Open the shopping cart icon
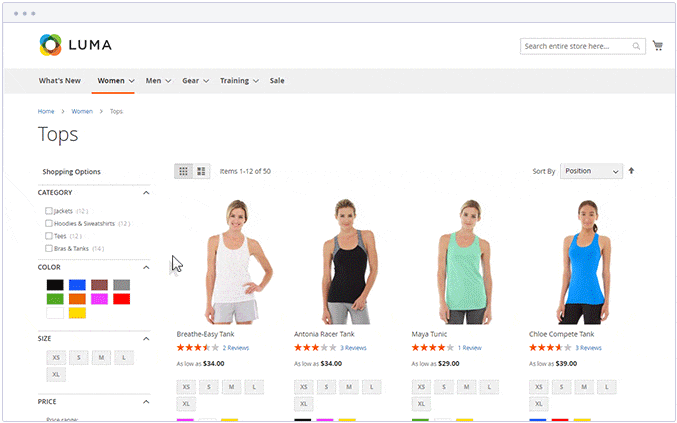The width and height of the screenshot is (677, 423). click(x=657, y=46)
